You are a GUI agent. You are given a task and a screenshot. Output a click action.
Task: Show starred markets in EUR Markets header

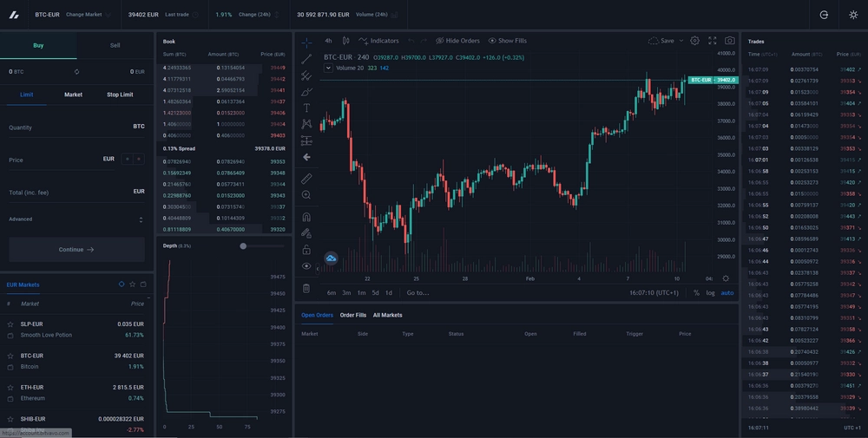(x=132, y=284)
